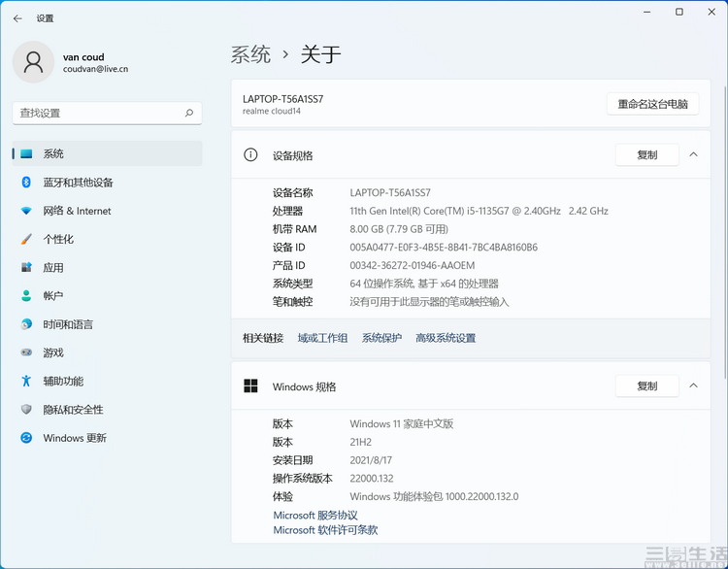Click the 个性化 paintbrush icon
This screenshot has height=569, width=728.
click(26, 239)
